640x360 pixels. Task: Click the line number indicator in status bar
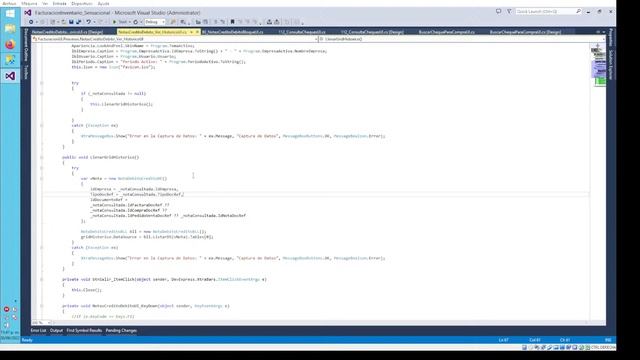[504, 340]
